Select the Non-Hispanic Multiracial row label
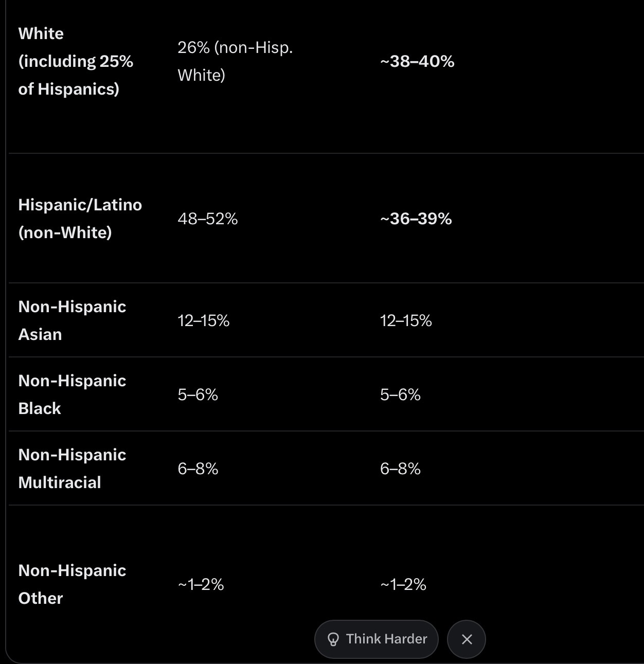 [72, 469]
